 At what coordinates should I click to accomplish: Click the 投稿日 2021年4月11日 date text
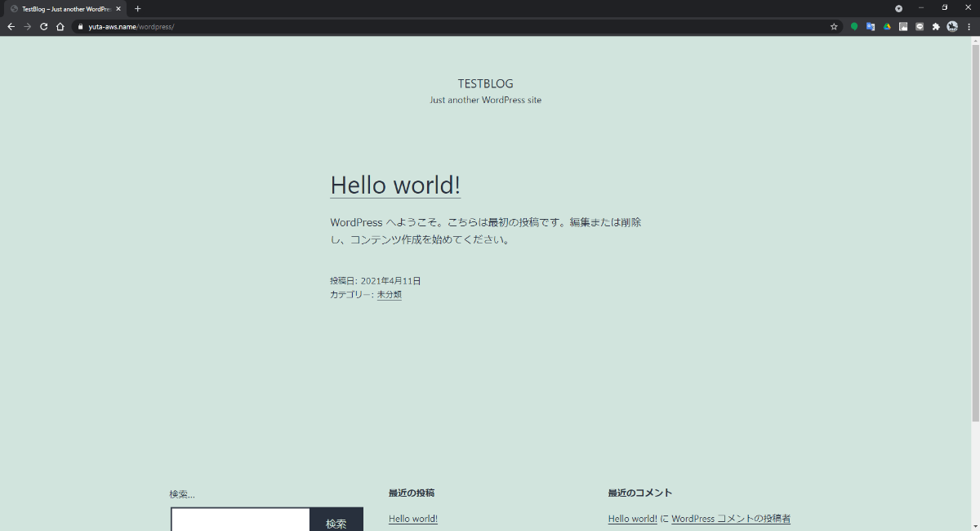tap(376, 281)
